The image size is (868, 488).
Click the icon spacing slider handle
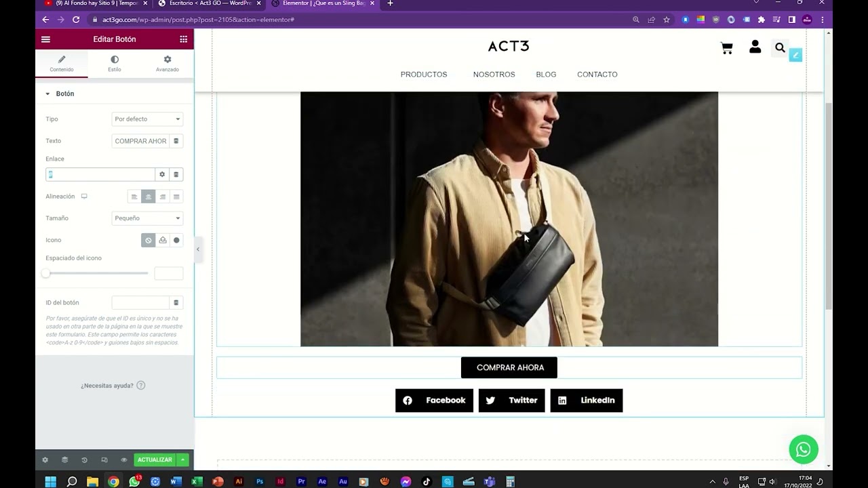tap(45, 273)
